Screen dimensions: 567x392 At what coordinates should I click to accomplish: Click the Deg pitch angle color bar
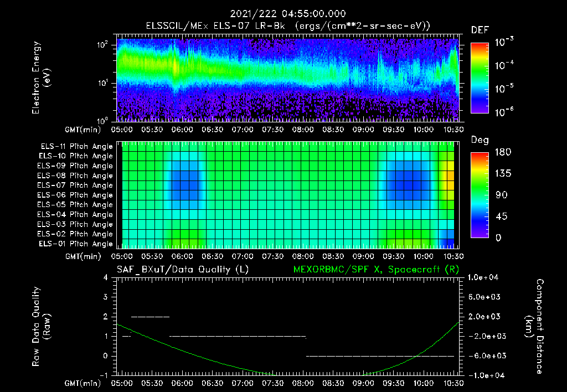point(480,195)
